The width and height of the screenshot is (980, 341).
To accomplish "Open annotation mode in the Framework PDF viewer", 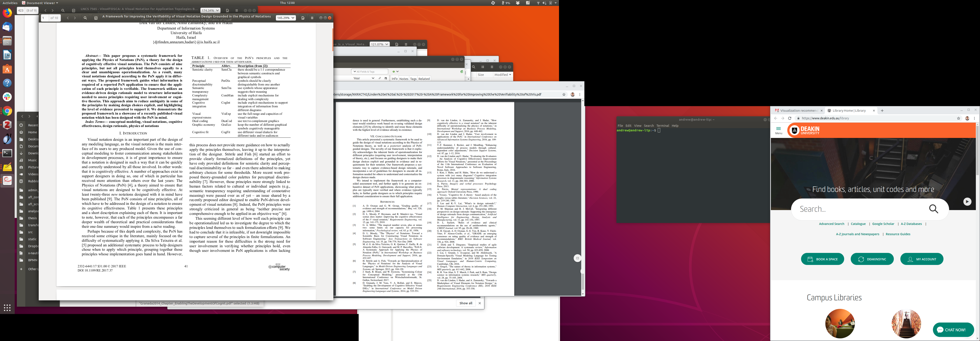I will [303, 18].
